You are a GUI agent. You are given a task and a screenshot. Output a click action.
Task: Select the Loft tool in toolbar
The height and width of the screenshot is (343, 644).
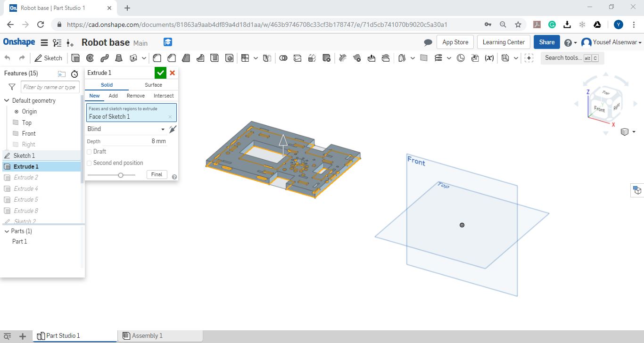point(119,58)
